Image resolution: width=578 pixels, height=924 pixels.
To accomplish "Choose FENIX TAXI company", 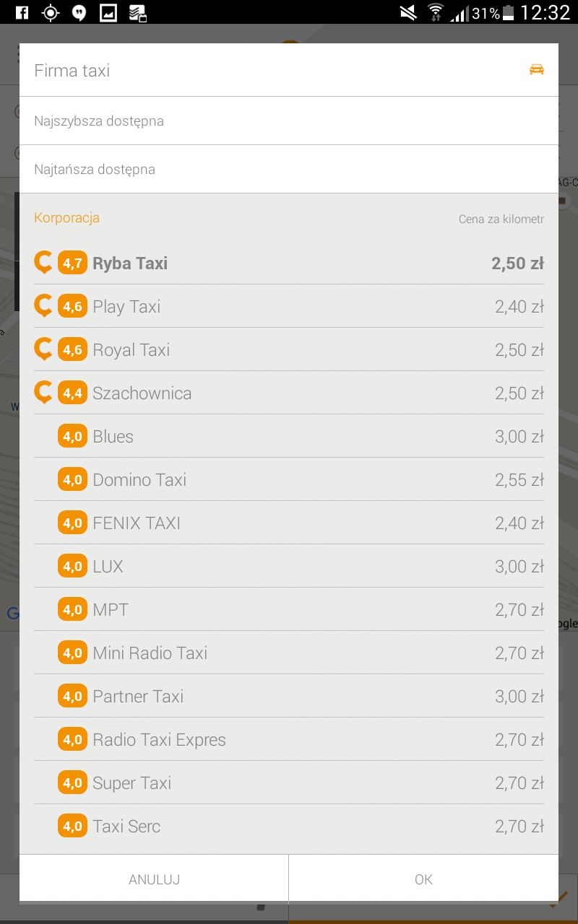I will tap(289, 523).
